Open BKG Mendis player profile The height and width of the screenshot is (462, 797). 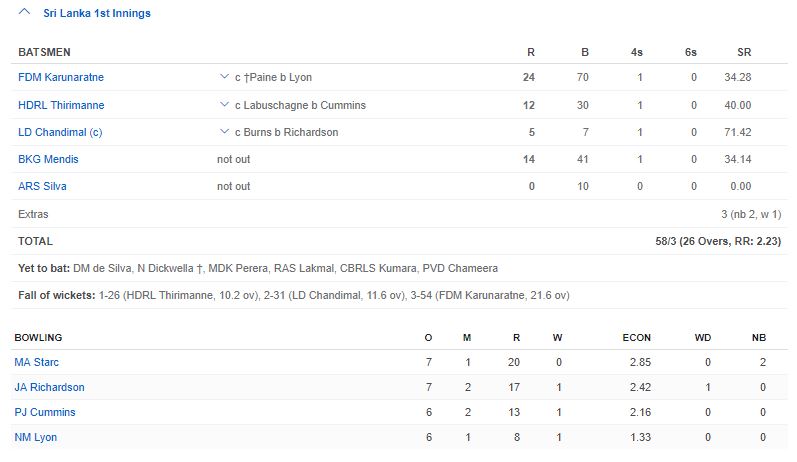click(48, 159)
